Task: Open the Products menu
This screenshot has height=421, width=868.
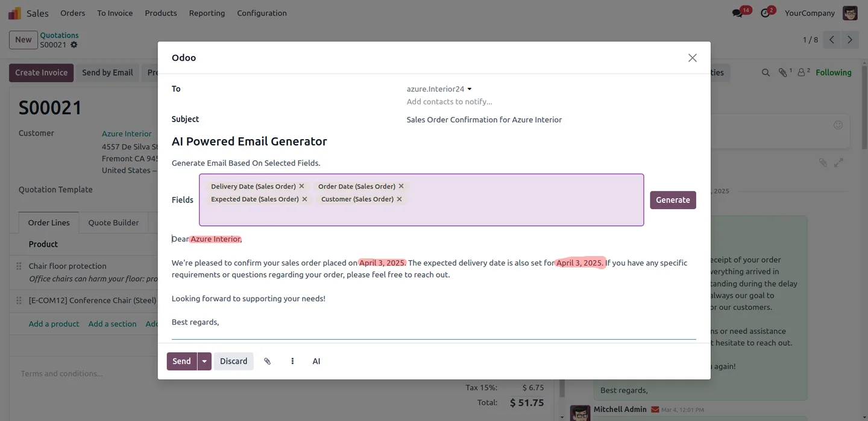Action: pyautogui.click(x=161, y=13)
